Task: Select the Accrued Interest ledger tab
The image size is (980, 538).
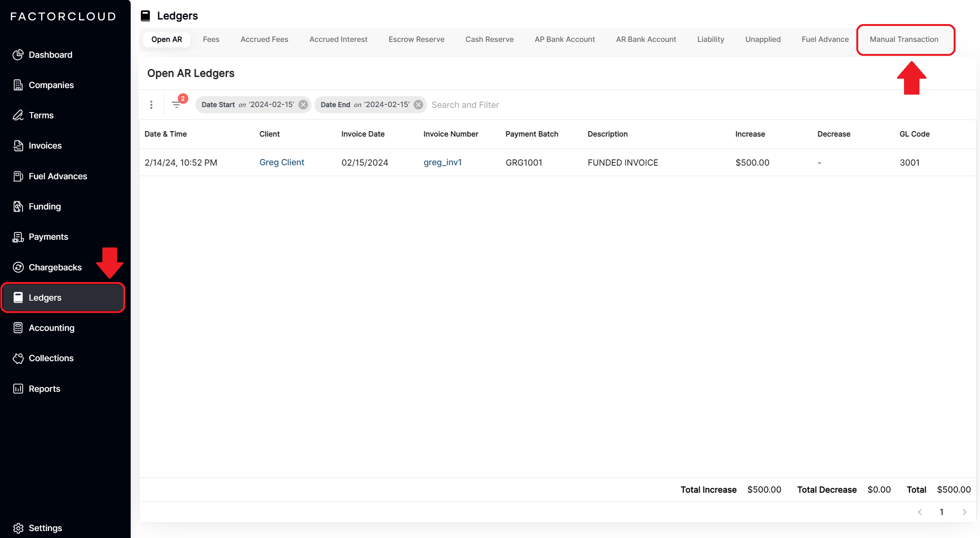Action: [x=338, y=39]
